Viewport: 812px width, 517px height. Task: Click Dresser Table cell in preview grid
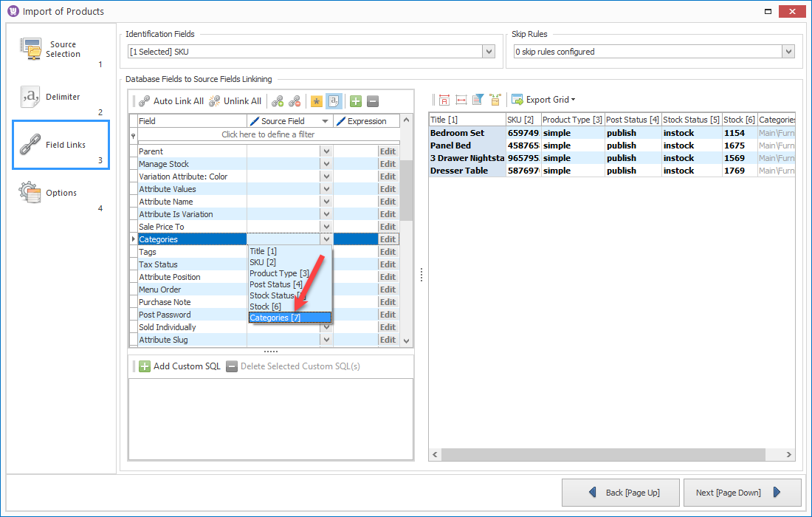[x=467, y=171]
